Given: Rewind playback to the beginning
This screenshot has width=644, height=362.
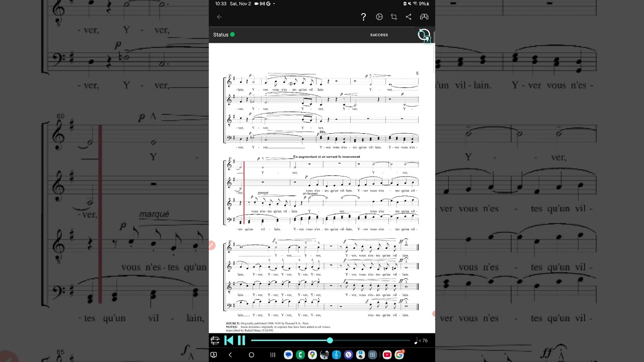Looking at the screenshot, I should 229,340.
